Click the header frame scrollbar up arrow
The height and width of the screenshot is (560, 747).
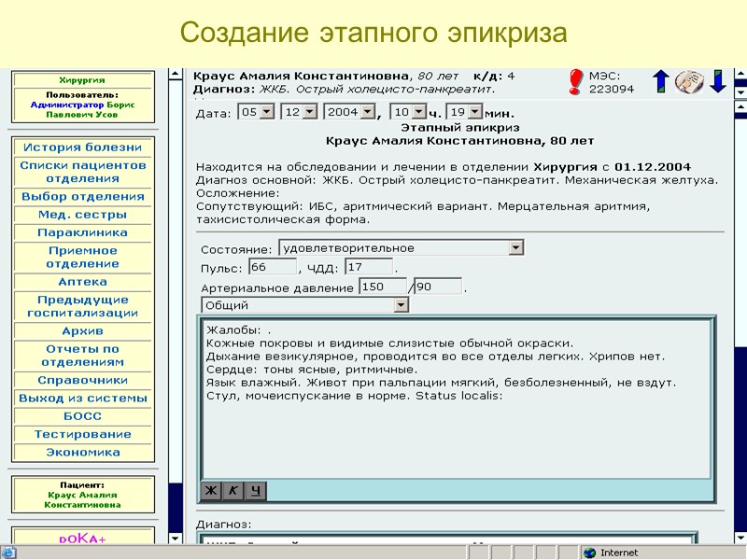pos(740,75)
